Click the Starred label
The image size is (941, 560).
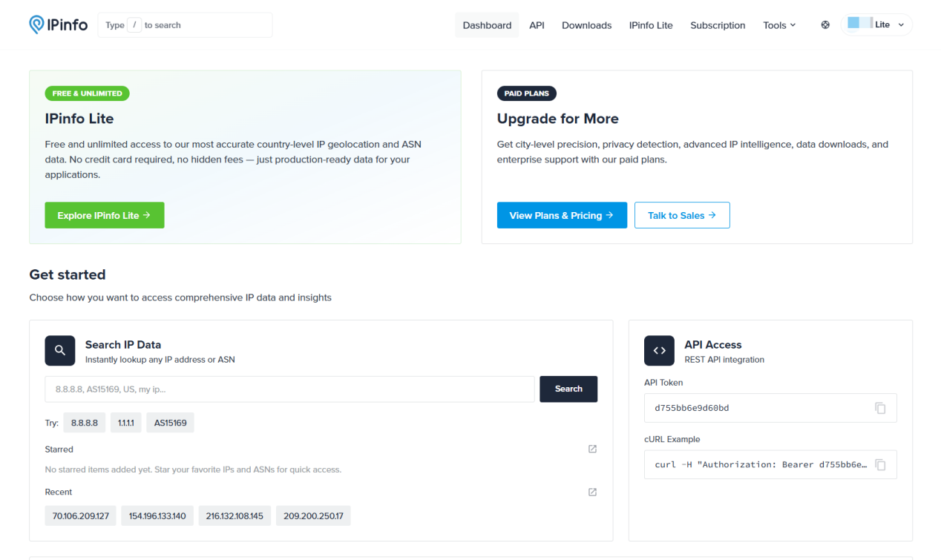pyautogui.click(x=59, y=449)
